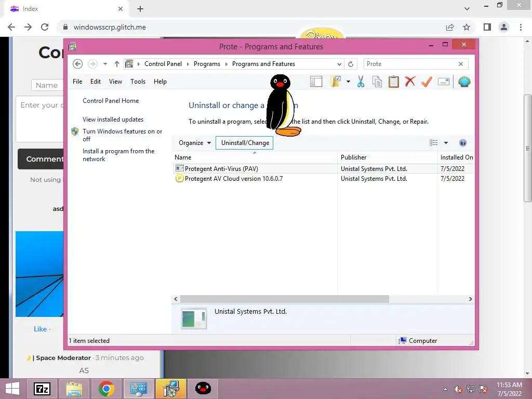Click the horizontal scrollbar right arrow
Viewport: 532px width, 399px height.
click(x=470, y=299)
